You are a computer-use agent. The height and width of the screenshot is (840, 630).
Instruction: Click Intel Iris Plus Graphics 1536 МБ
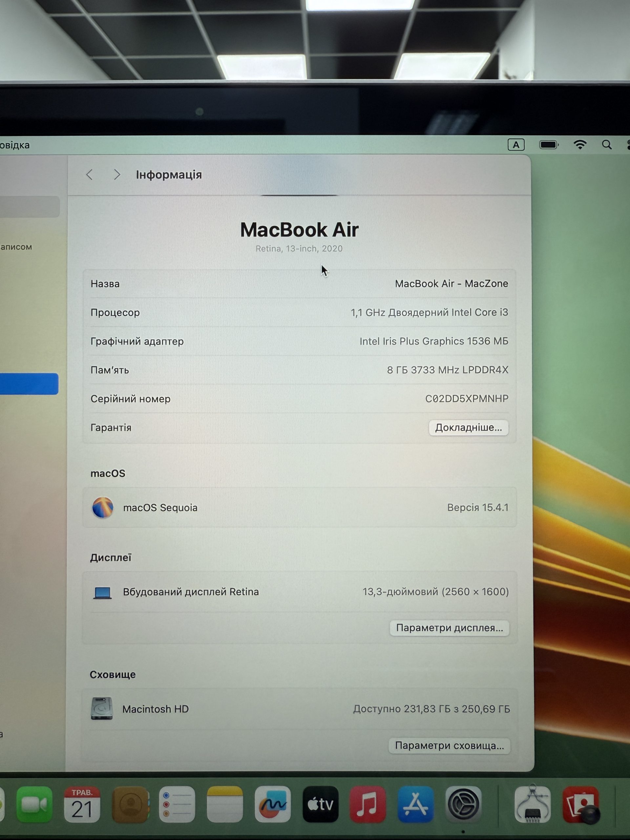pyautogui.click(x=434, y=341)
